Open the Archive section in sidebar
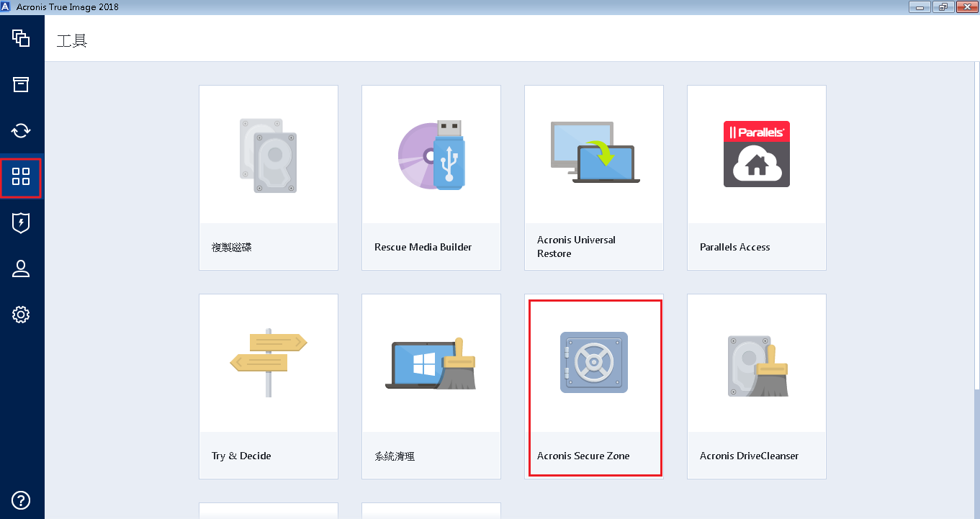Viewport: 980px width, 519px height. pyautogui.click(x=21, y=84)
